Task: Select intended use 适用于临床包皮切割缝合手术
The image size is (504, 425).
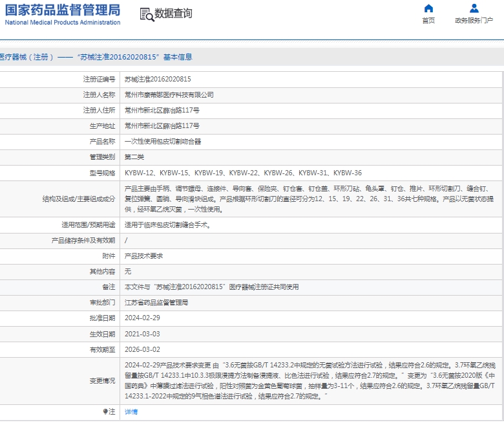Action: point(168,225)
